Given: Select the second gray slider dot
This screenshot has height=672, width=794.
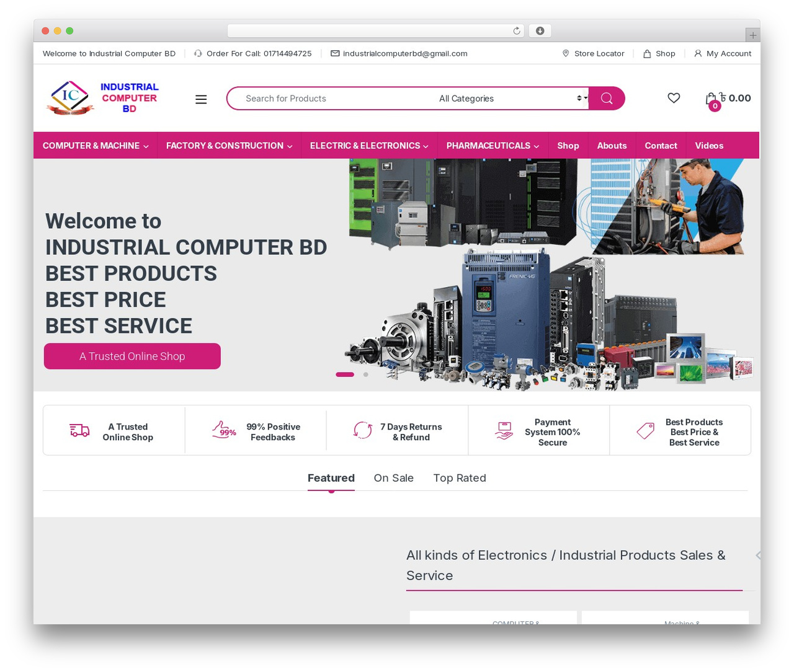Looking at the screenshot, I should tap(366, 374).
